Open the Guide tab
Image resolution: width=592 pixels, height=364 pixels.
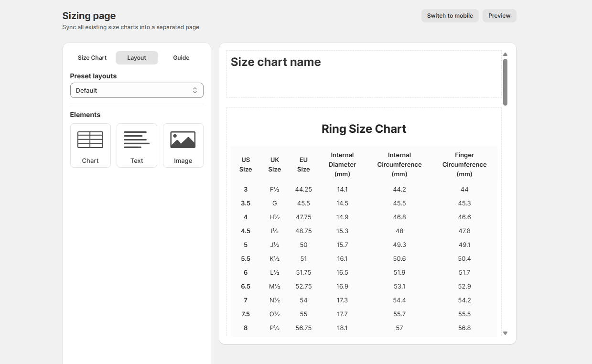point(181,58)
